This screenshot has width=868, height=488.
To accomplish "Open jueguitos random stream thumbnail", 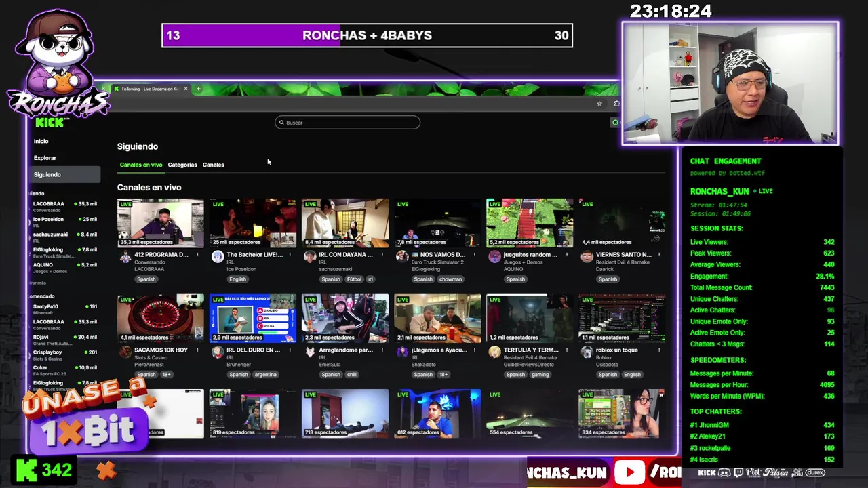I will click(x=530, y=222).
